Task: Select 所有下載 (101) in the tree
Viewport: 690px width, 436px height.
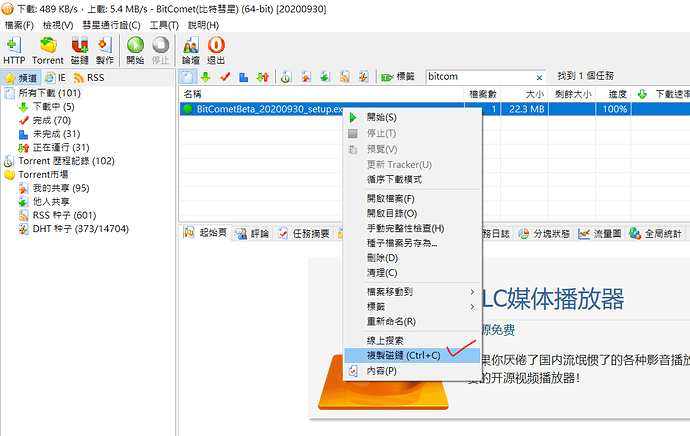Action: tap(49, 93)
